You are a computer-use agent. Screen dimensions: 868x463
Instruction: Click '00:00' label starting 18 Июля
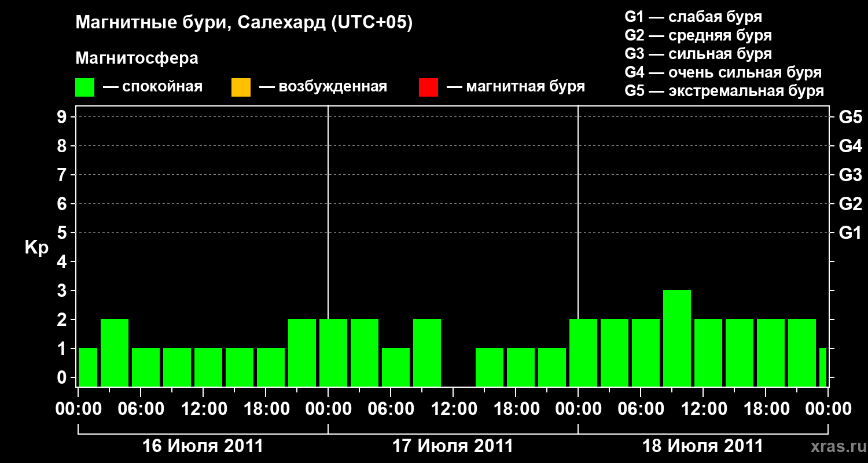pyautogui.click(x=578, y=409)
